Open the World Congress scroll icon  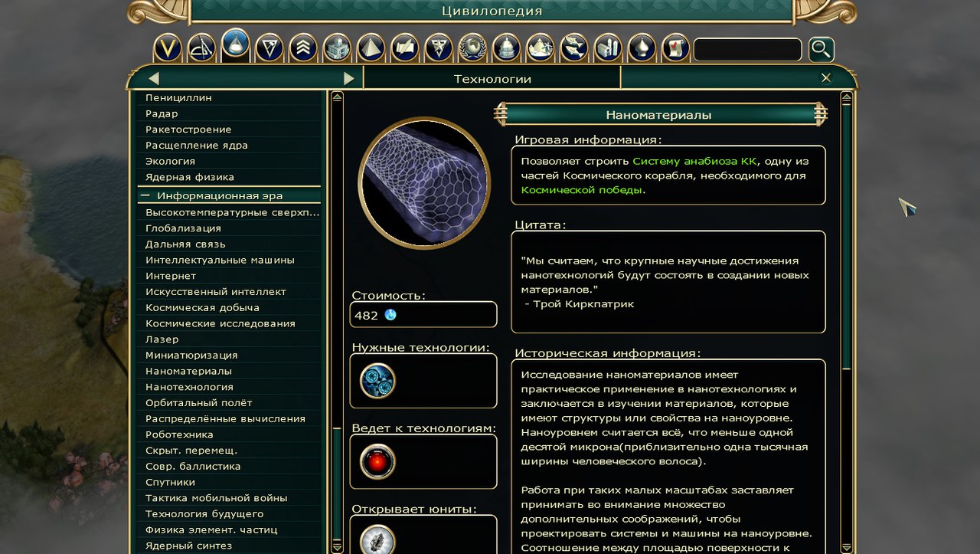pos(675,48)
